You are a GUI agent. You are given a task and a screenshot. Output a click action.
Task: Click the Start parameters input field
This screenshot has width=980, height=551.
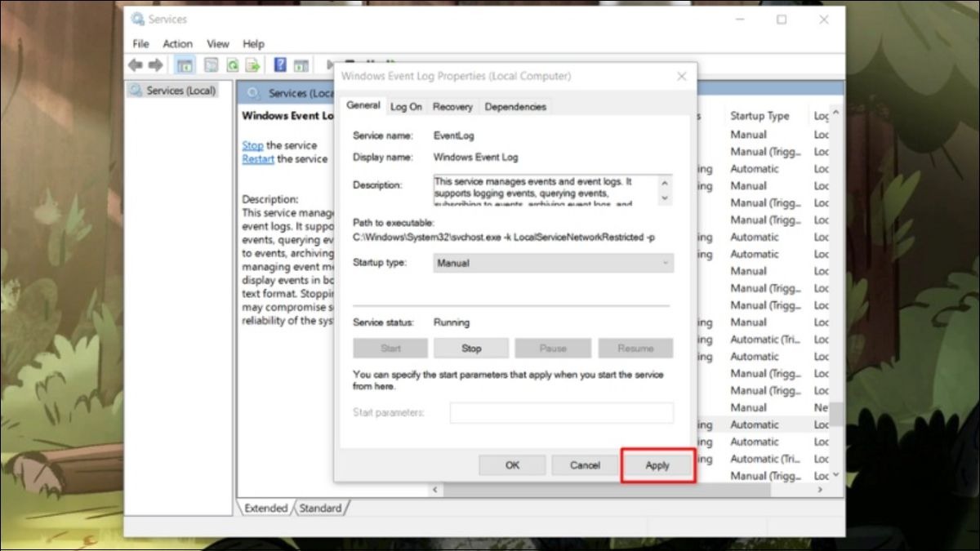point(562,413)
